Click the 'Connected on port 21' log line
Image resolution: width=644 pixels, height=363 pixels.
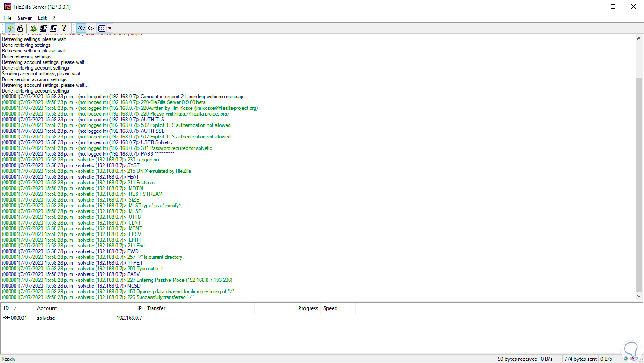click(126, 97)
